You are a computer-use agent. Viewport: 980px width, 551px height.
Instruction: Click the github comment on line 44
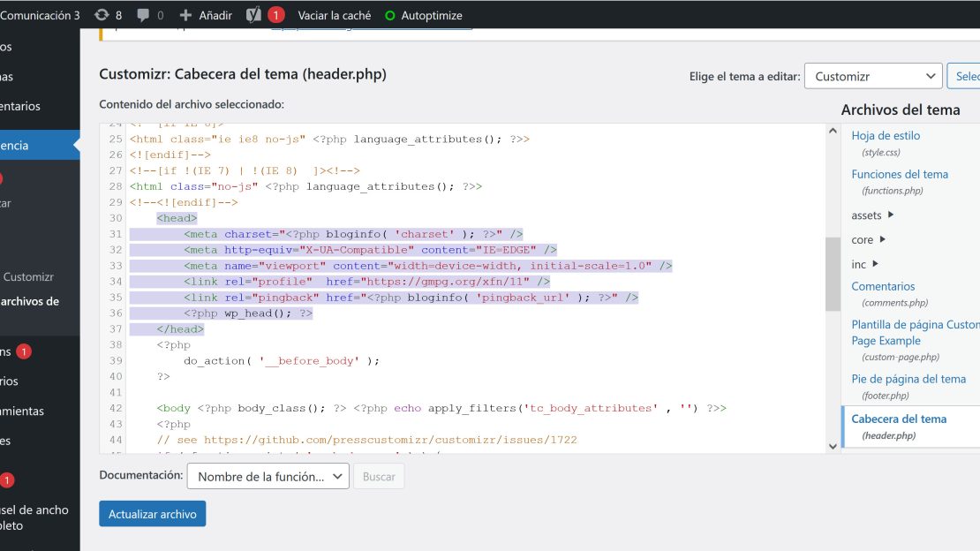[x=367, y=441]
